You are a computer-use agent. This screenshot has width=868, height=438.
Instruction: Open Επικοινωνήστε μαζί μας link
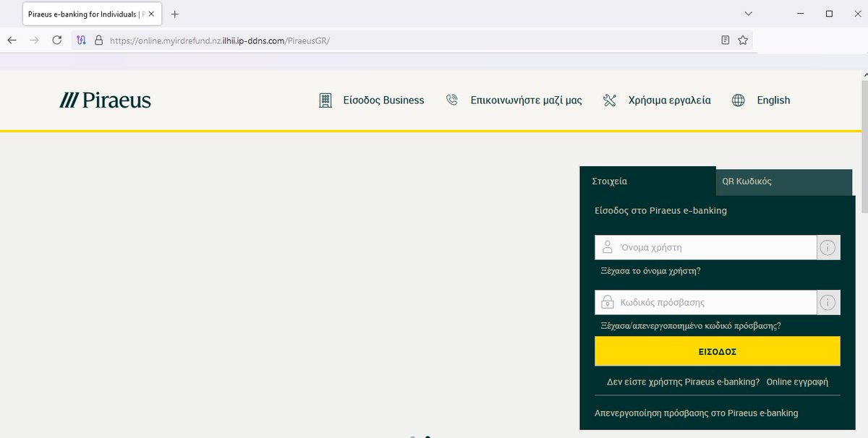click(526, 100)
